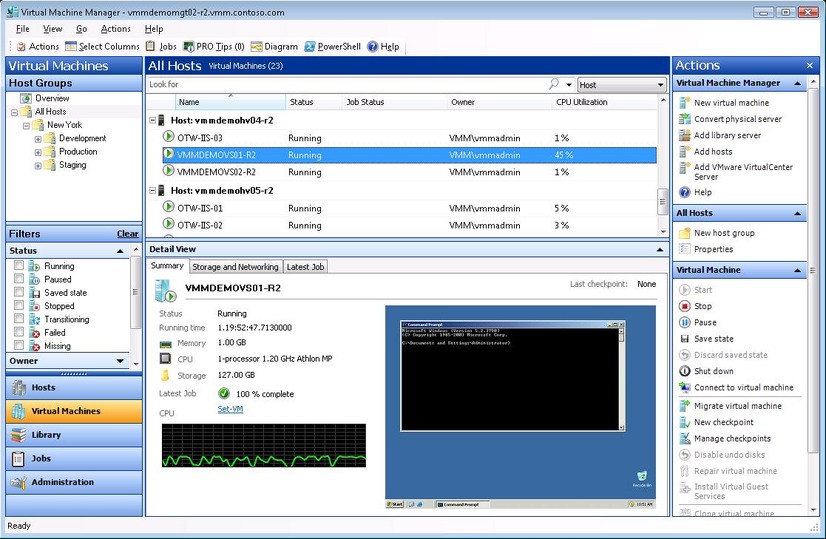Clear all filters
Screen dimensions: 826x539
127,234
